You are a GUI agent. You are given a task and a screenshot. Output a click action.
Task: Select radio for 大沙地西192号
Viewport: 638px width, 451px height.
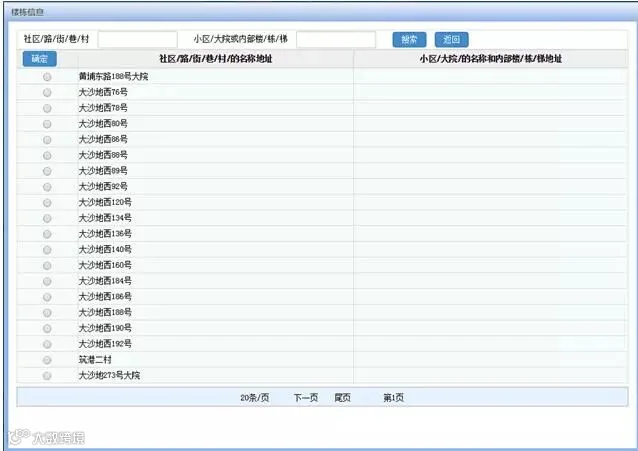tap(47, 344)
